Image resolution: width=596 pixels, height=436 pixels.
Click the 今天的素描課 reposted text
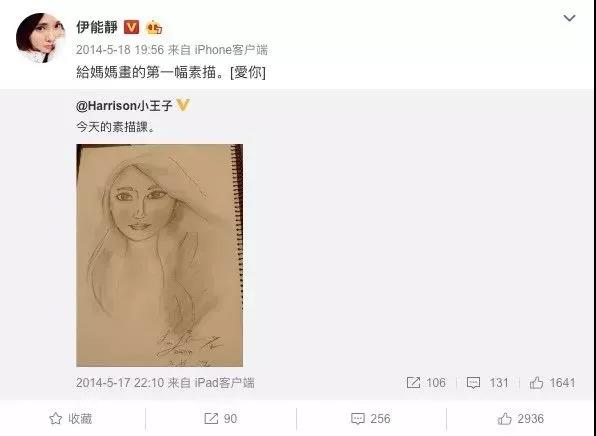[116, 127]
